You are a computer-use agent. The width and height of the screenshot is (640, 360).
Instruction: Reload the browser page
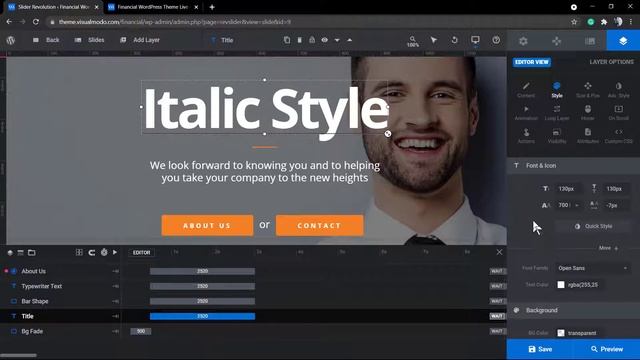(x=36, y=22)
